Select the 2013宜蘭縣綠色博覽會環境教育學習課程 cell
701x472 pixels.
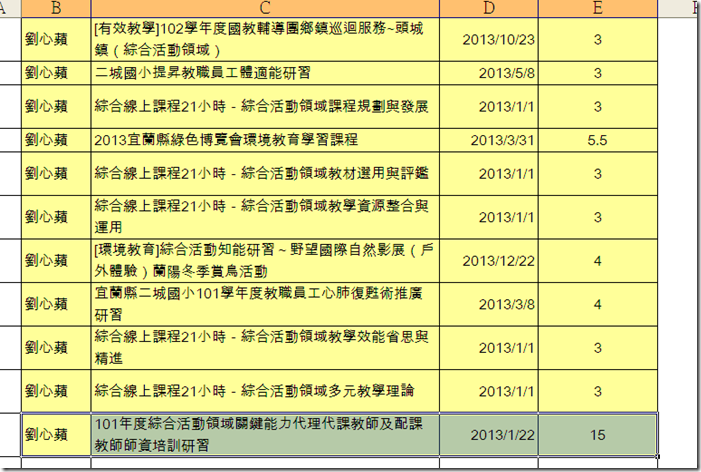tap(264, 140)
